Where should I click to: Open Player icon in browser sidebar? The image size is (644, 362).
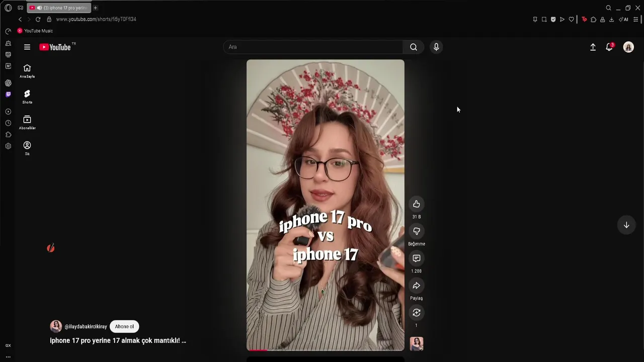tap(8, 112)
